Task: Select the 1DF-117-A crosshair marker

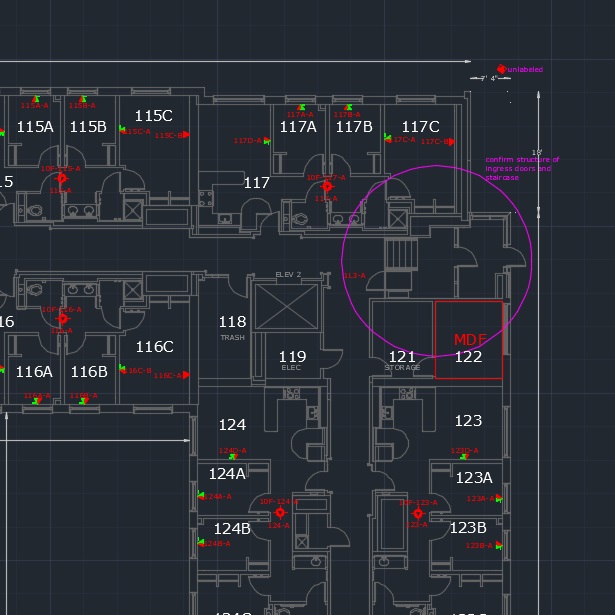Action: click(327, 186)
